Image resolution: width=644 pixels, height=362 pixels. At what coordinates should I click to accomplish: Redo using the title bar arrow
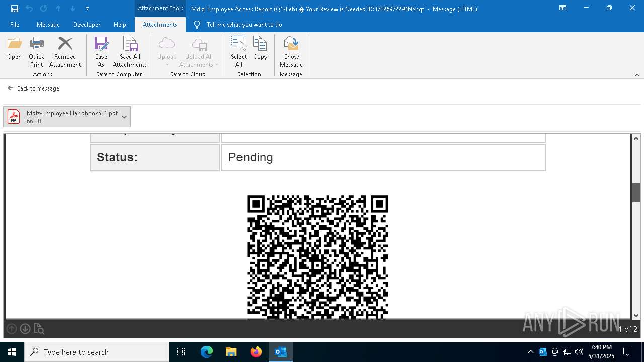(44, 9)
